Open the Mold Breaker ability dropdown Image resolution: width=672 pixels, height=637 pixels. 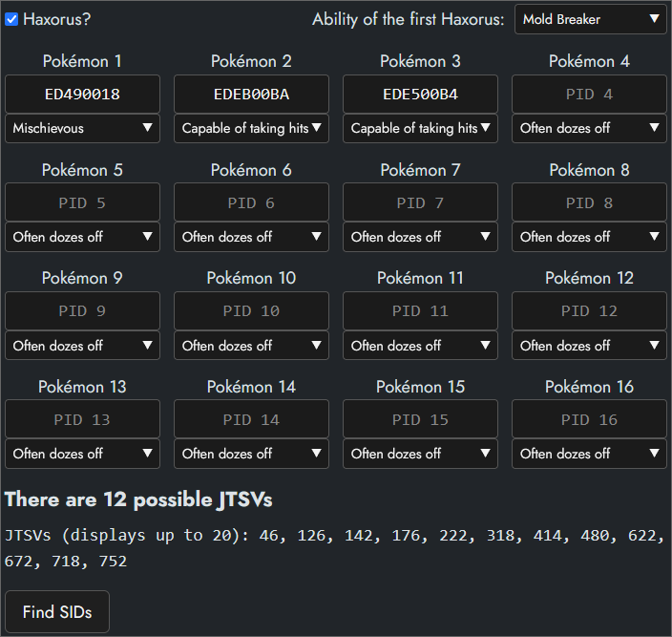click(590, 19)
